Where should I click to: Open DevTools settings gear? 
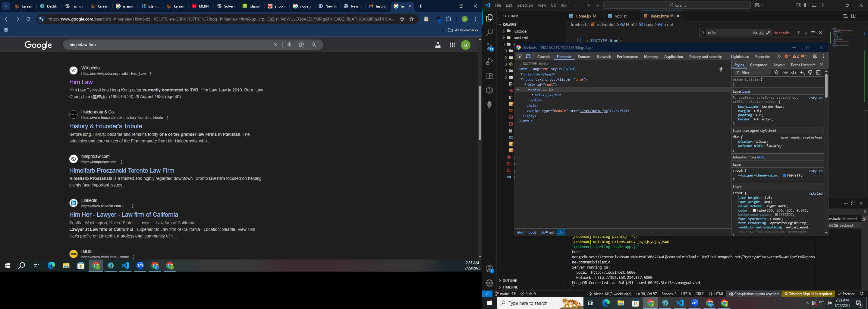coord(815,56)
